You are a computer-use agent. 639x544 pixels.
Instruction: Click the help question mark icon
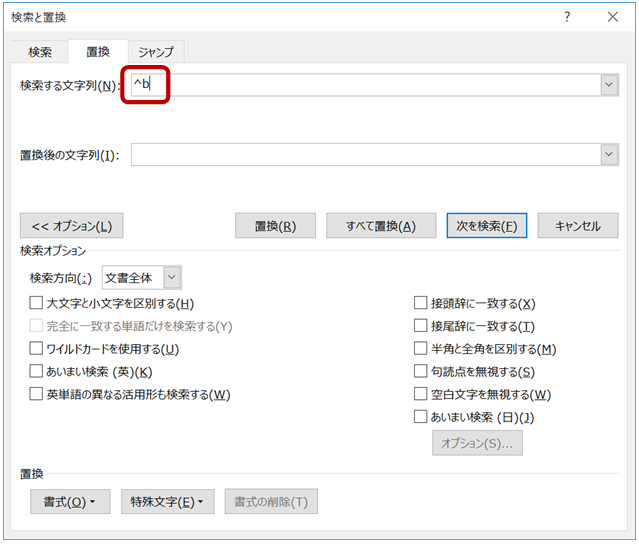[x=567, y=17]
